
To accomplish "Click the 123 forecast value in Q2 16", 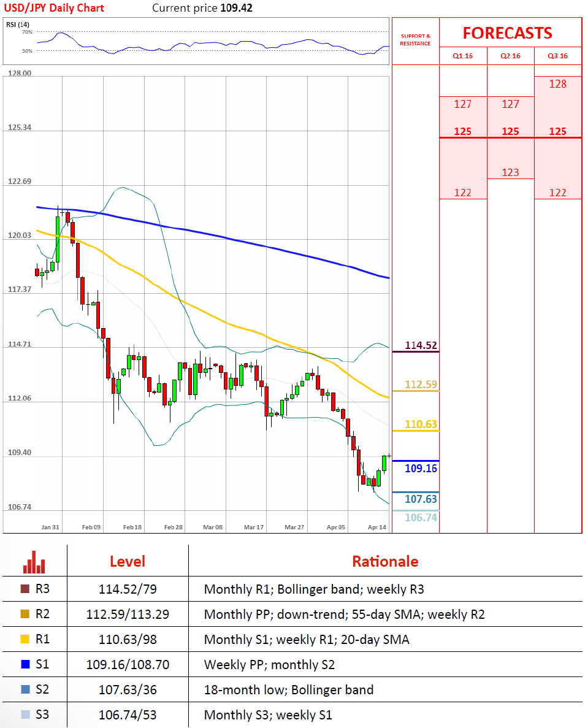I will 510,173.
